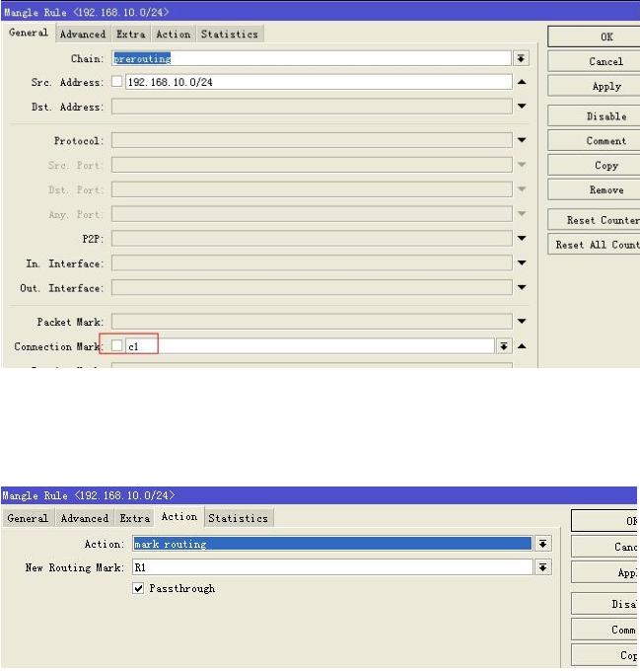Switch to General tab in upper window
Screen dimensions: 640x672
tap(29, 33)
